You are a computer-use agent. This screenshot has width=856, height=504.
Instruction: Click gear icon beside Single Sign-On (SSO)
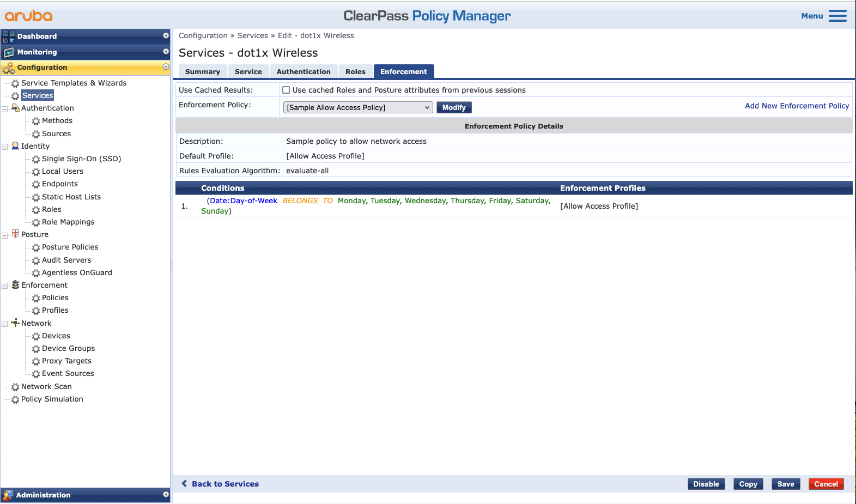click(36, 159)
